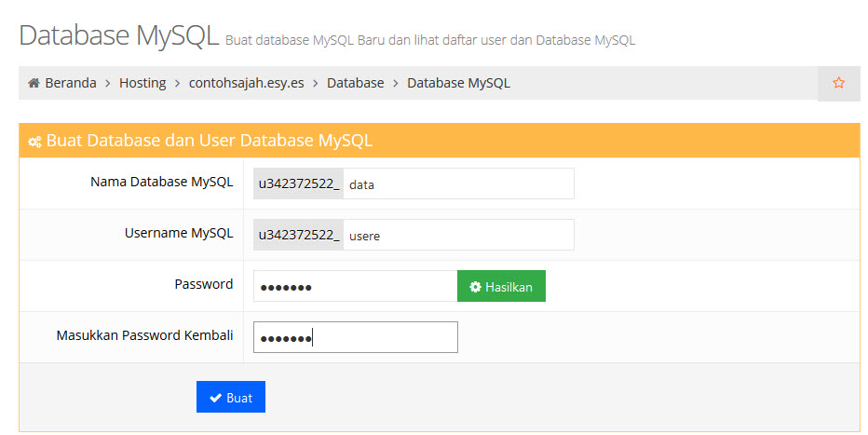Click the Masukkan Password Kembali field
868x435 pixels.
pyautogui.click(x=355, y=337)
